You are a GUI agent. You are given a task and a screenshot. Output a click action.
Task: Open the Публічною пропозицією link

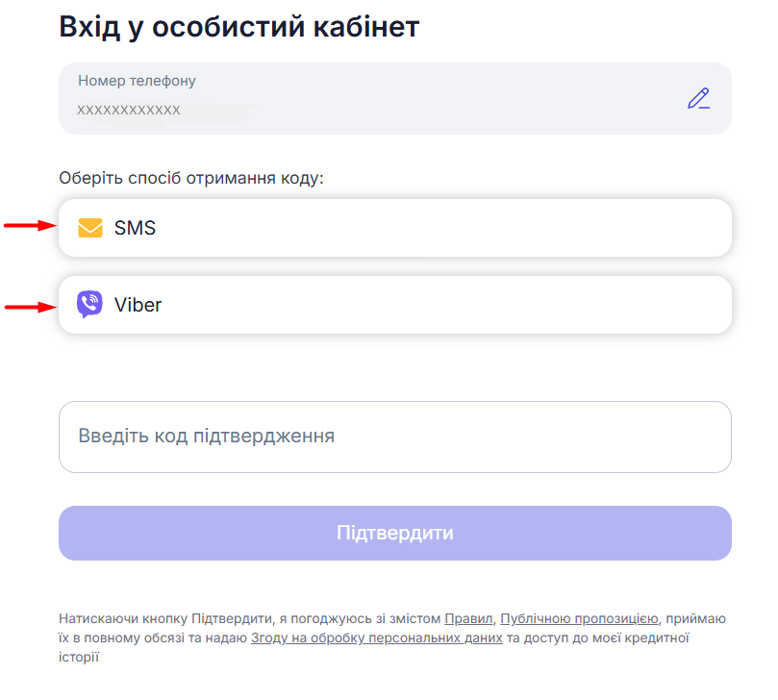click(x=579, y=618)
